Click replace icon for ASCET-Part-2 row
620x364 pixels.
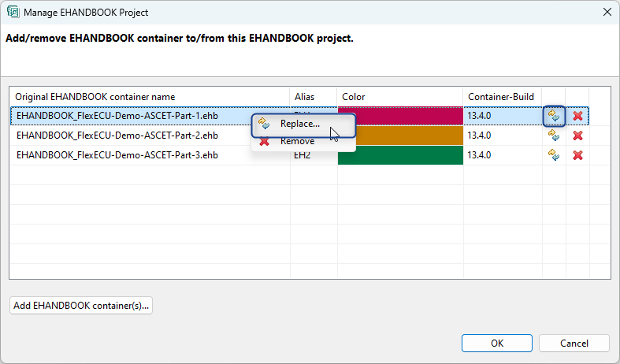click(x=554, y=136)
